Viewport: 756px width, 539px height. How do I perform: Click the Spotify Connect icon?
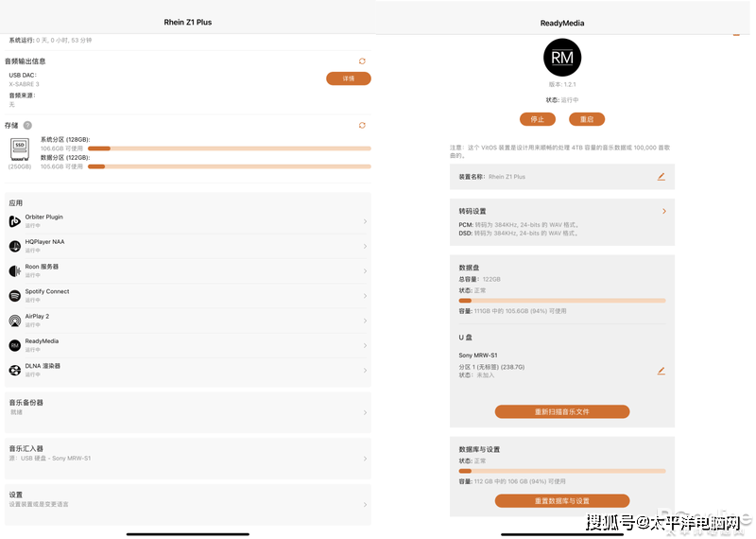(15, 296)
